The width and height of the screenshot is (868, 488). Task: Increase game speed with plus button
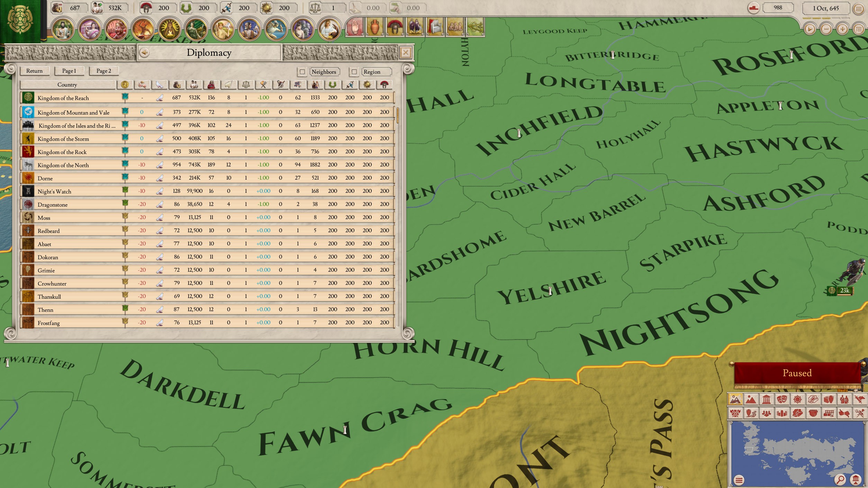(x=842, y=29)
